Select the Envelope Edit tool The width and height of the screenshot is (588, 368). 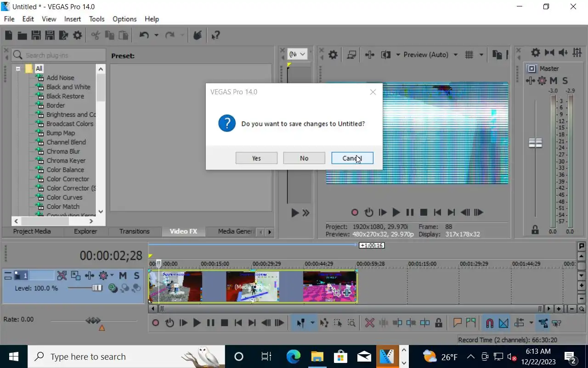click(x=324, y=323)
